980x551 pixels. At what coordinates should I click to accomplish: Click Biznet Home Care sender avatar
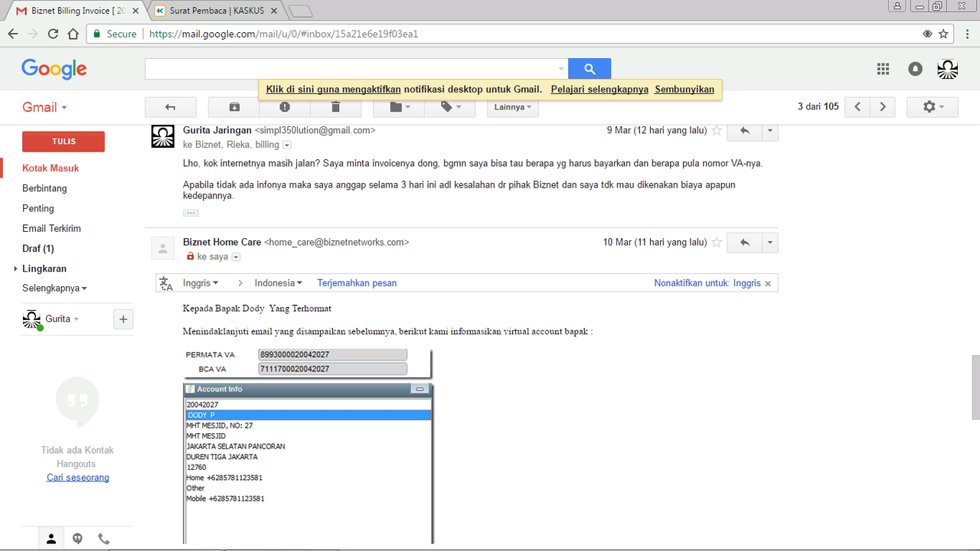163,247
